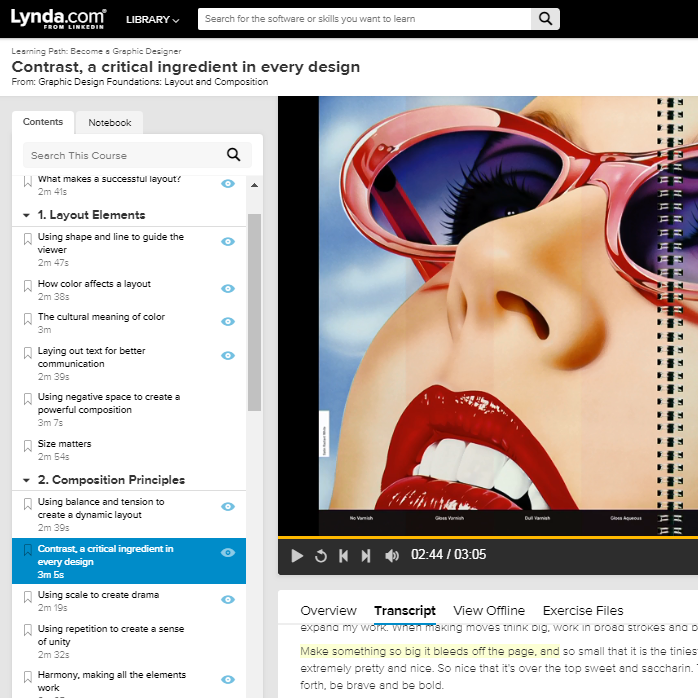
Task: Bookmark Using repetition to create unity
Action: [x=28, y=630]
